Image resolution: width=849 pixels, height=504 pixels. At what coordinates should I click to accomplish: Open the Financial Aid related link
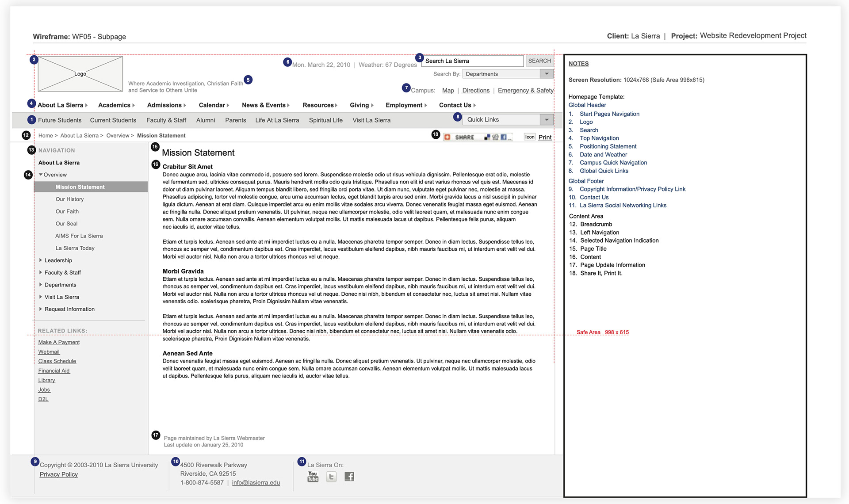point(54,371)
